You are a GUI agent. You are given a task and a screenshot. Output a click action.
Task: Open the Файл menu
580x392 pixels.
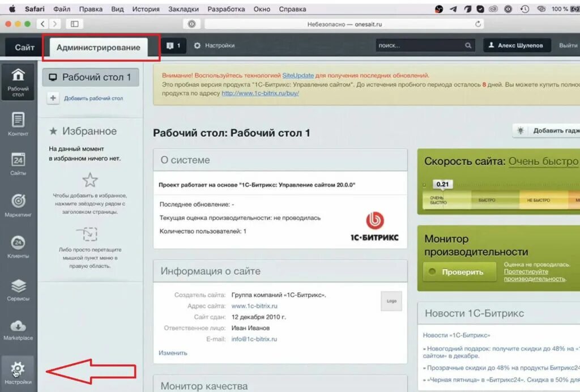pyautogui.click(x=62, y=9)
